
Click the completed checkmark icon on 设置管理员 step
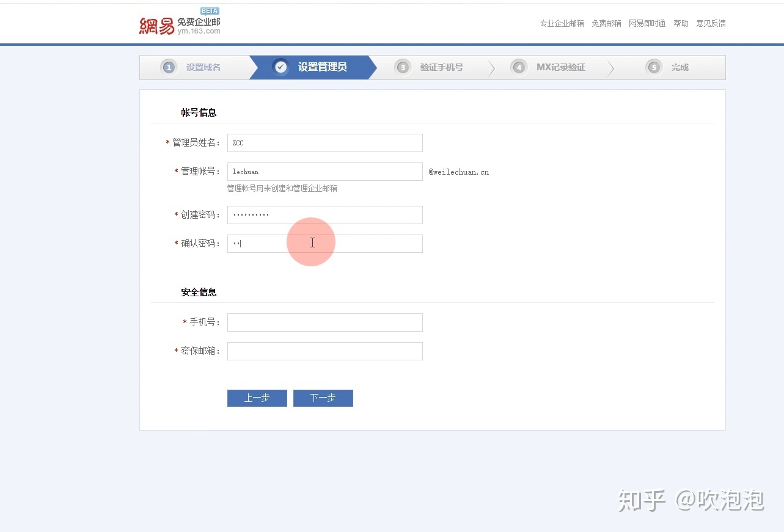coord(281,67)
